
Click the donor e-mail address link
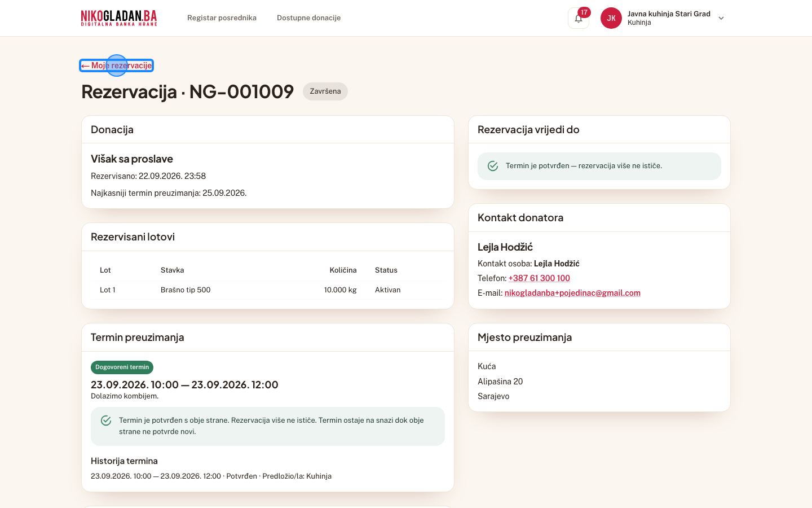(572, 293)
